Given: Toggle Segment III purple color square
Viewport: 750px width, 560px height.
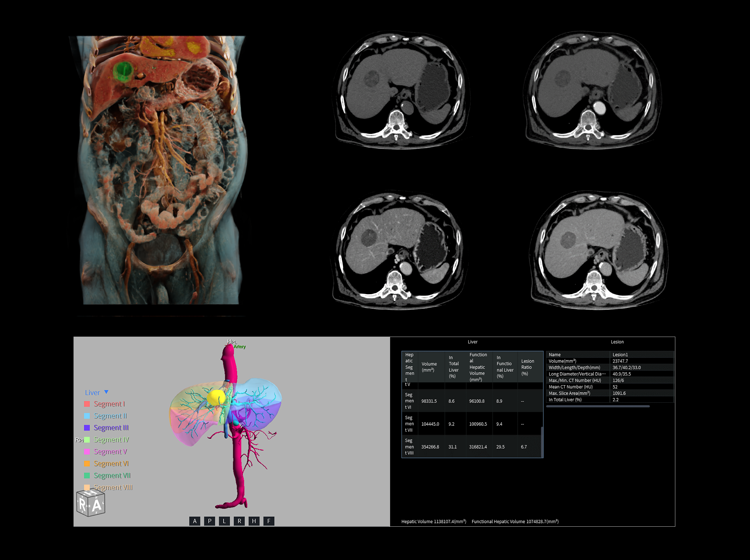Looking at the screenshot, I should pos(87,428).
